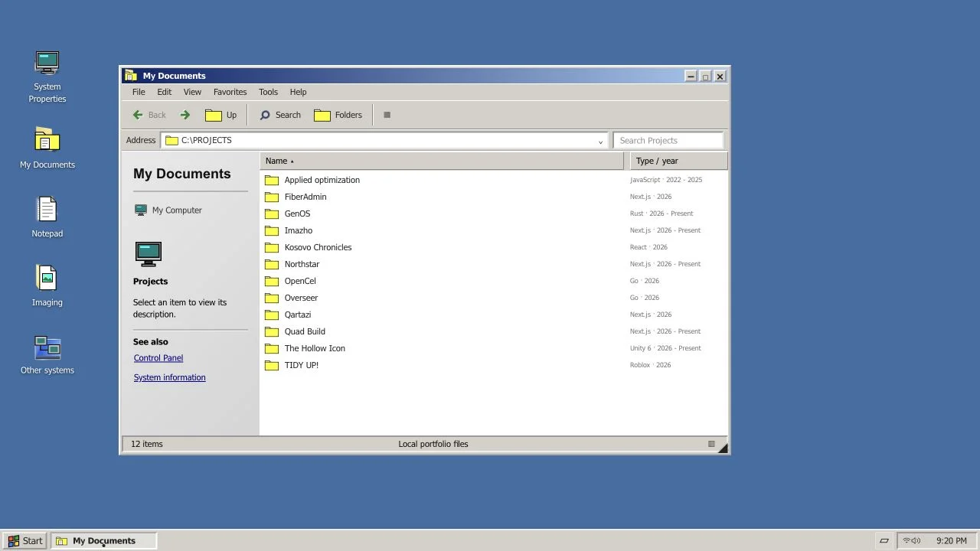The width and height of the screenshot is (980, 551).
Task: Select the FiberAdmin folder icon
Action: pos(272,197)
